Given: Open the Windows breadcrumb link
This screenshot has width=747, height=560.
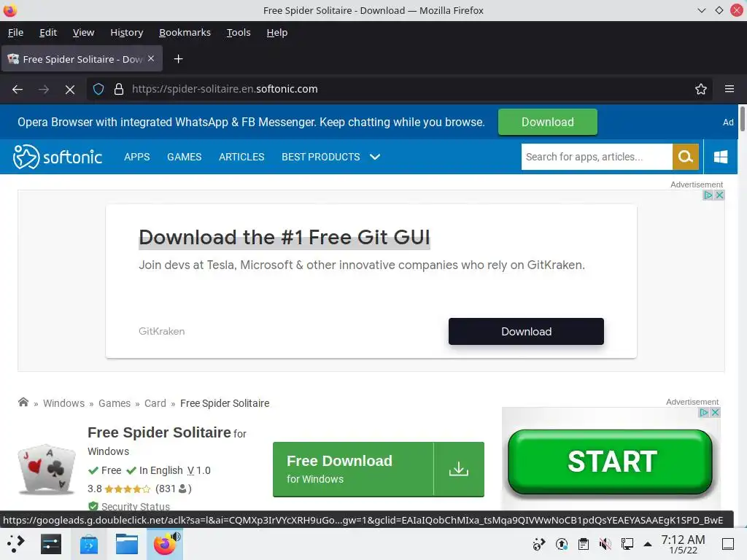Looking at the screenshot, I should click(x=64, y=403).
